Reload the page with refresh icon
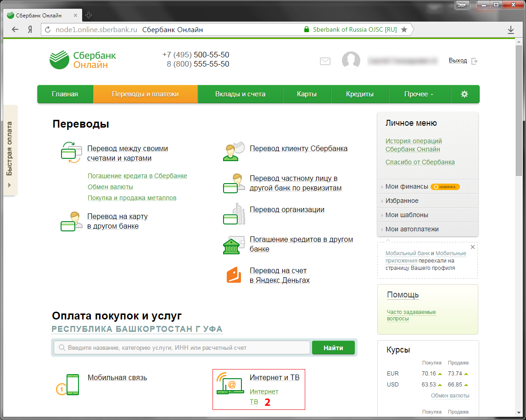Viewport: 526px width, 420px height. [x=48, y=29]
